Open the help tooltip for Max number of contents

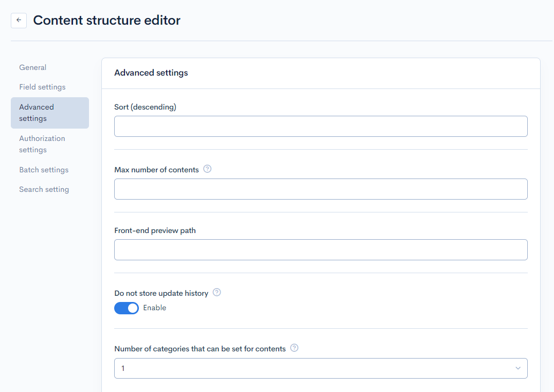[207, 169]
